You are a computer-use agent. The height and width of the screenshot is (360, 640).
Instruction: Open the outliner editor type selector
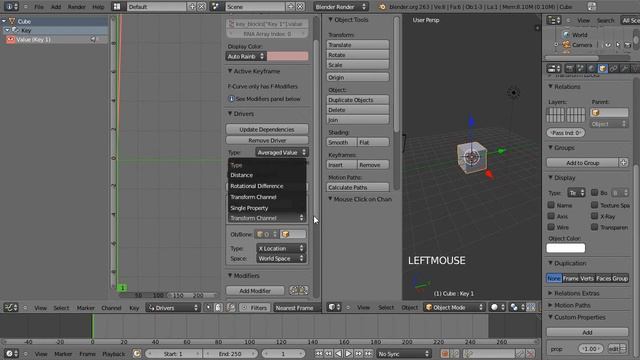[x=554, y=20]
